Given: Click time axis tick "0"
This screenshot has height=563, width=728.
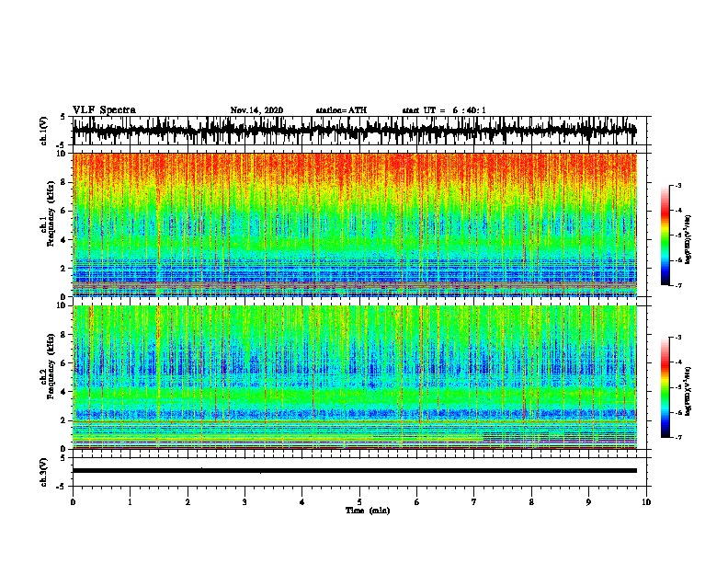Looking at the screenshot, I should pyautogui.click(x=73, y=501).
